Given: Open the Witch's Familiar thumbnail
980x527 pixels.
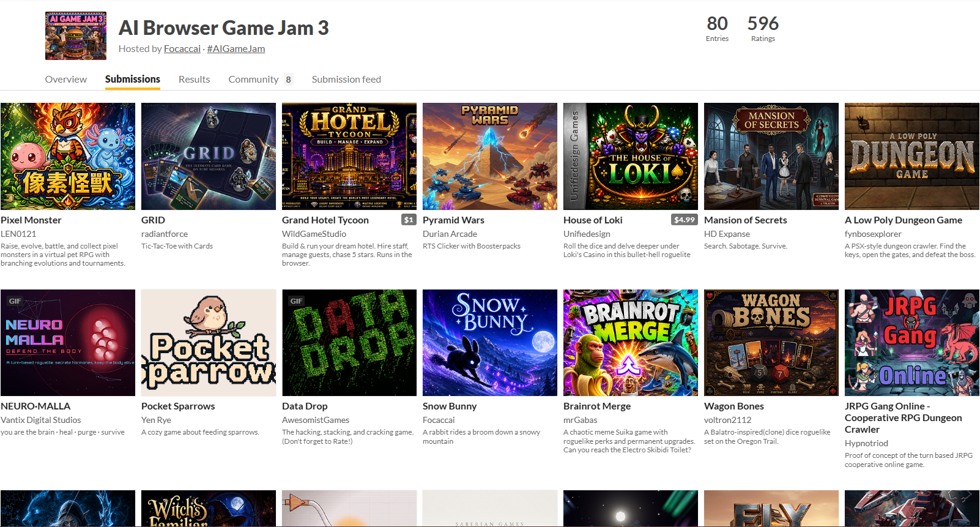Looking at the screenshot, I should tap(209, 509).
